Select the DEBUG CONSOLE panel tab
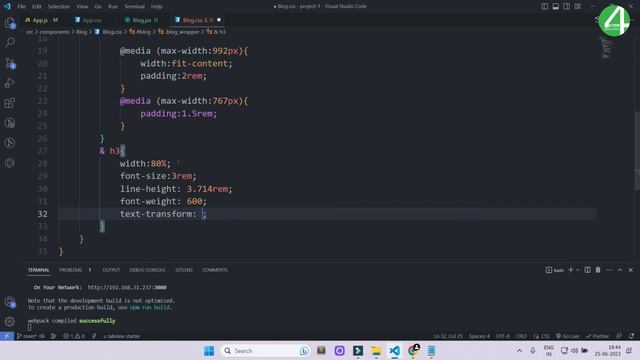This screenshot has width=640, height=360. [x=147, y=270]
